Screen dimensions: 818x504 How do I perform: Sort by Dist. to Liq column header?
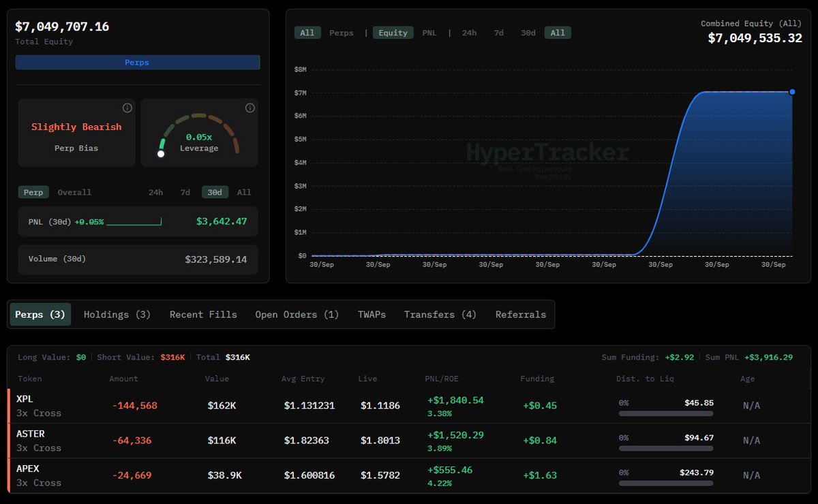[x=646, y=379]
